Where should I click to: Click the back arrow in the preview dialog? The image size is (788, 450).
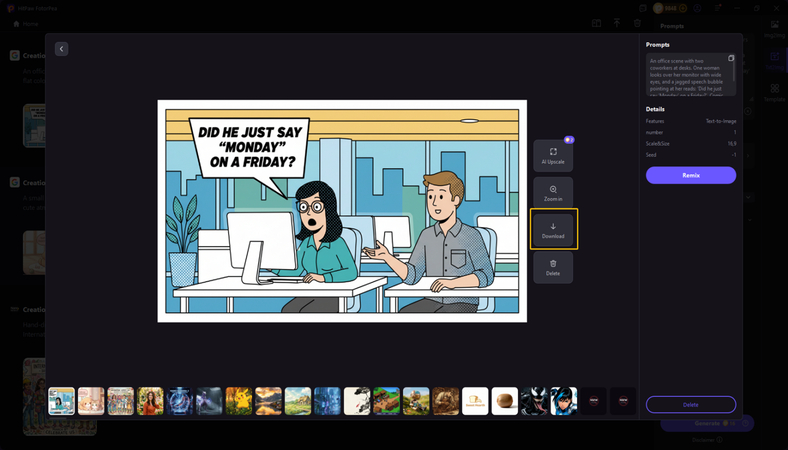coord(61,49)
